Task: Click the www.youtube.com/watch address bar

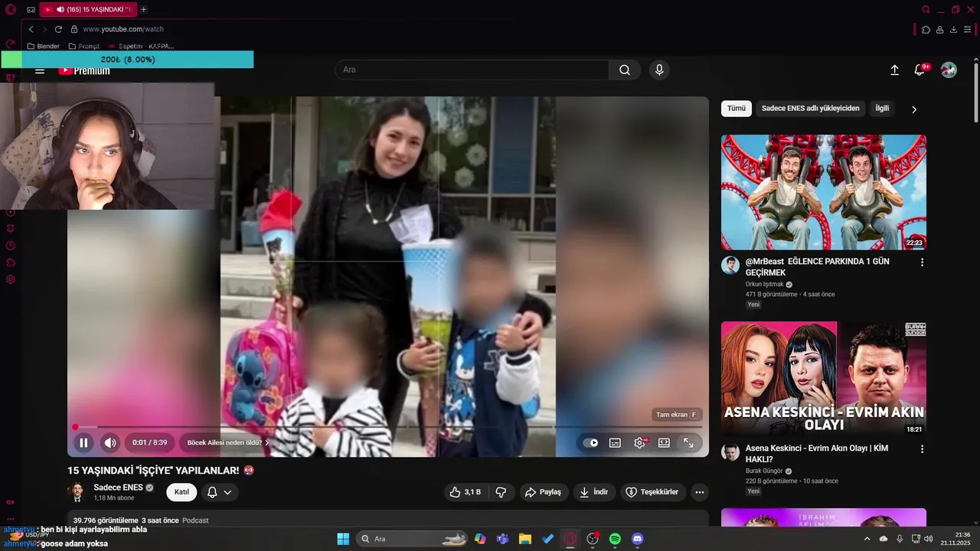Action: [123, 29]
